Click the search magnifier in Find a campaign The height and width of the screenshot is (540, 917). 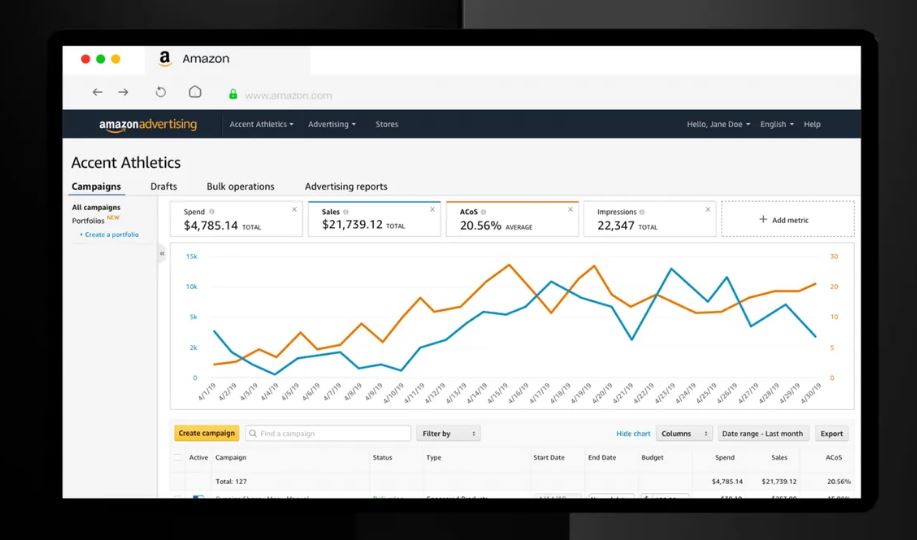tap(253, 434)
